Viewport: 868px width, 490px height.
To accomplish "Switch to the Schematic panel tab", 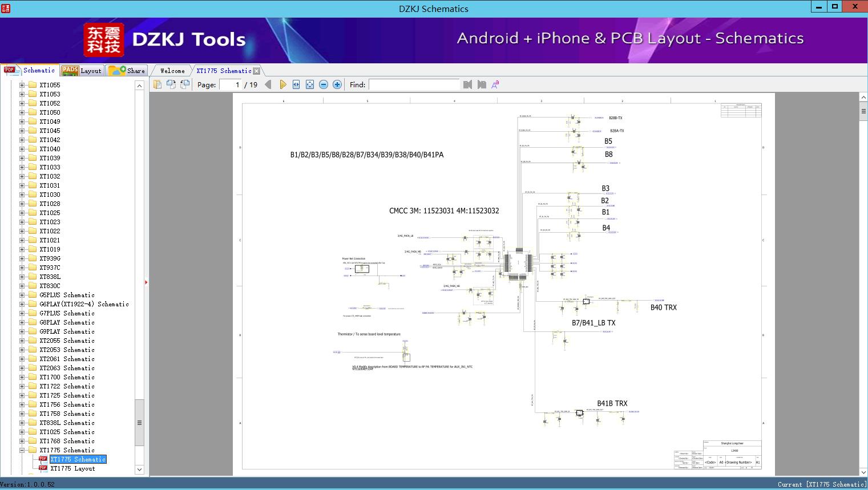I will [x=29, y=70].
